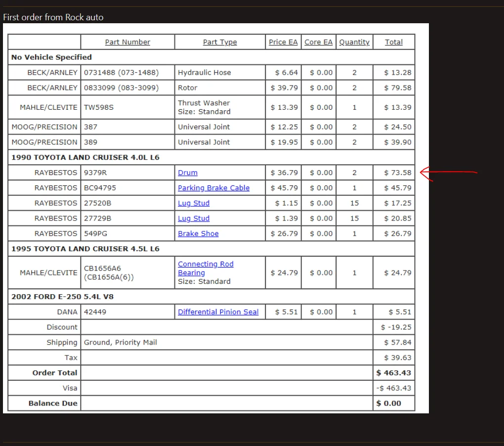Screen dimensions: 504x446
Task: Select the Visa payment -$ 463.43
Action: [394, 388]
